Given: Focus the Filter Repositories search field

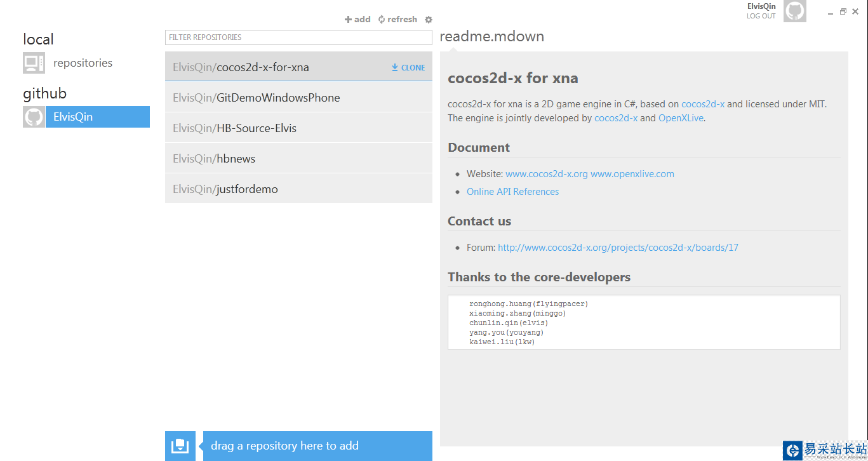Looking at the screenshot, I should (298, 37).
